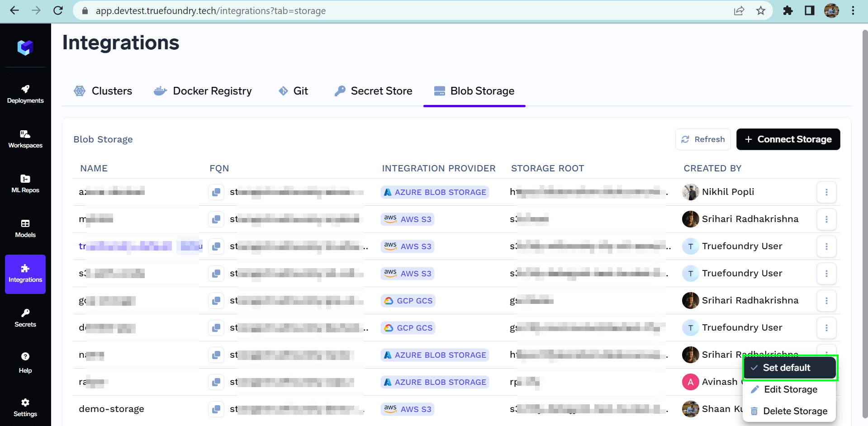Open ML Repos in the sidebar

coord(25,184)
